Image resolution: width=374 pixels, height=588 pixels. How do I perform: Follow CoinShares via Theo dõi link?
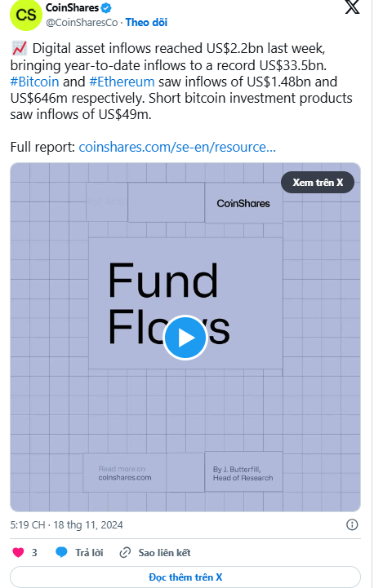pos(146,23)
